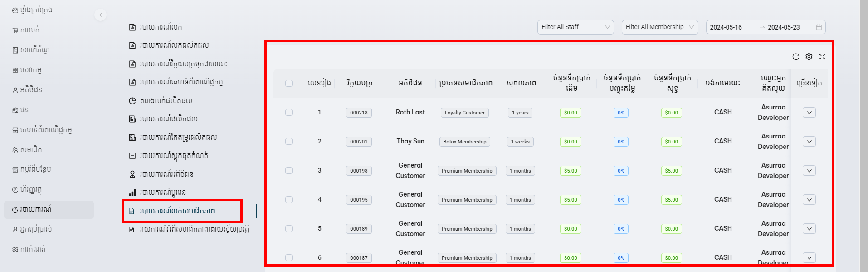
Task: Go to ការកំណត់ settings in sidebar
Action: point(33,249)
